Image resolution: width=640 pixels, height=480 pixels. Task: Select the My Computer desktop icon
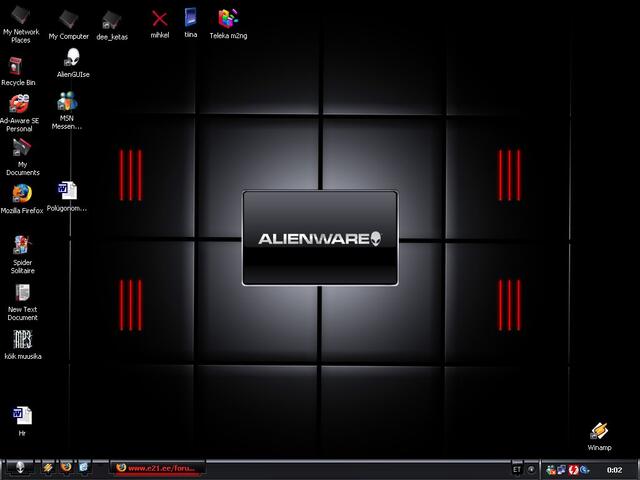coord(68,25)
